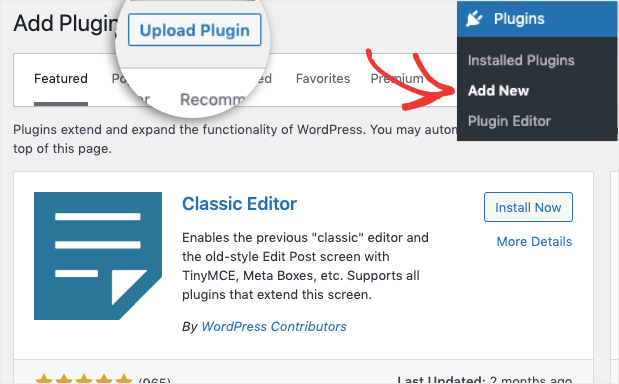
Task: Click the Last Updated text
Action: [484, 380]
